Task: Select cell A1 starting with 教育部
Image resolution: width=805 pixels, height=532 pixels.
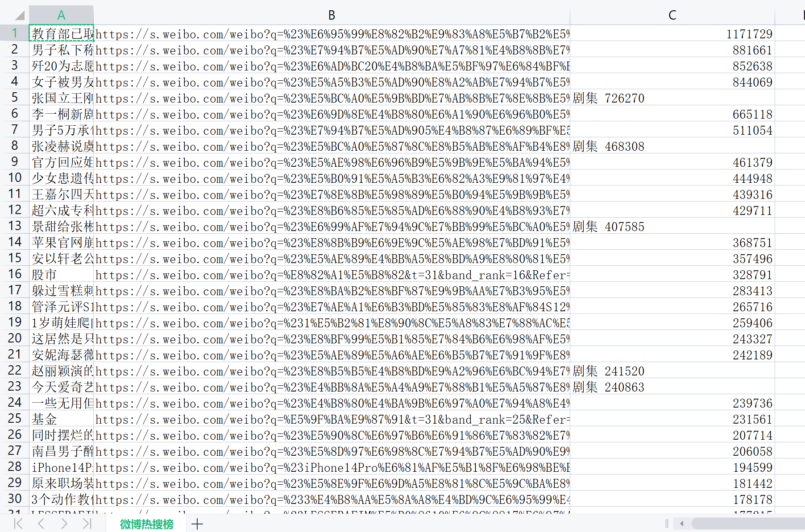Action: point(62,33)
